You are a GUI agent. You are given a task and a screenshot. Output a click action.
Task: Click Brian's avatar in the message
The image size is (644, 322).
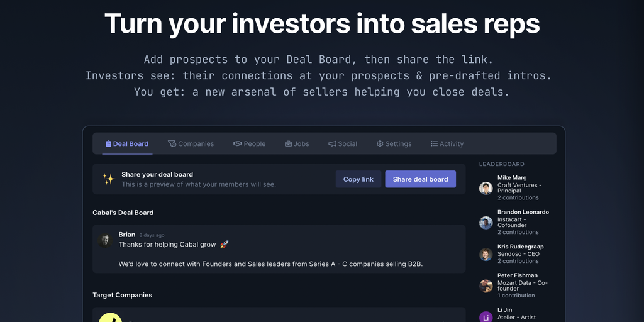point(105,240)
